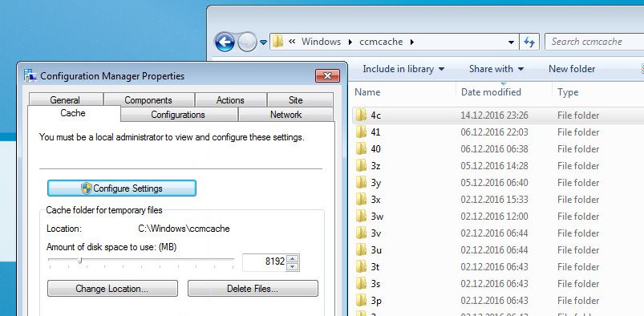Expand the arrow after ccmcache breadcrumb

[x=412, y=42]
